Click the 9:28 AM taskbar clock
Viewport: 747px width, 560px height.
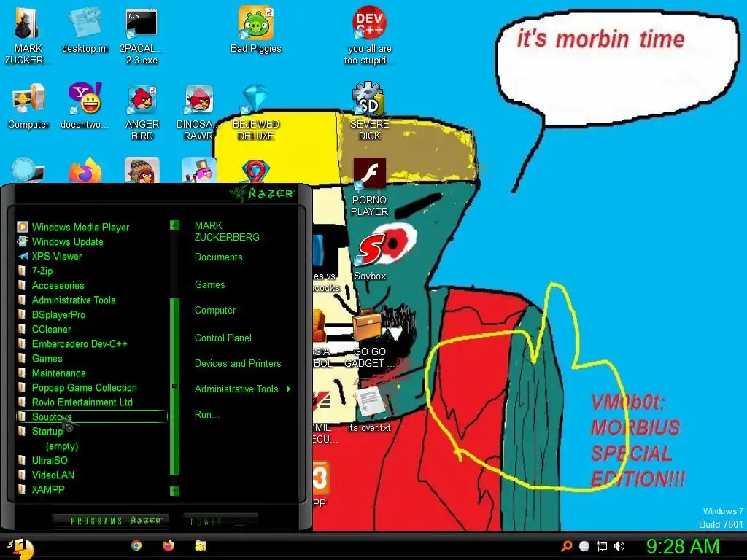tap(682, 546)
